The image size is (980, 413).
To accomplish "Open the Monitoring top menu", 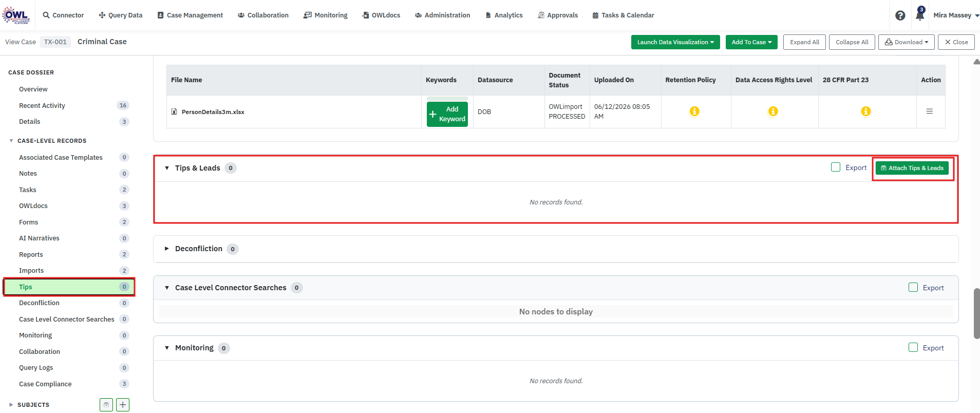I will click(x=326, y=15).
